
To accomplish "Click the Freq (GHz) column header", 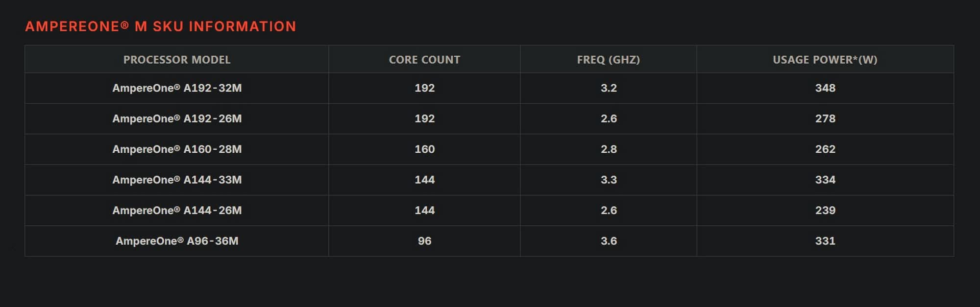I will point(609,60).
